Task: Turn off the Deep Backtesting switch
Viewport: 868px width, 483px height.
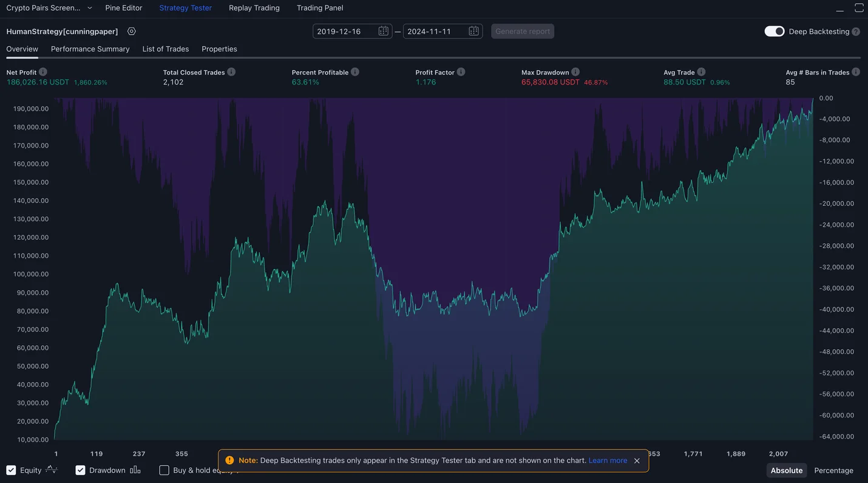Action: click(775, 32)
